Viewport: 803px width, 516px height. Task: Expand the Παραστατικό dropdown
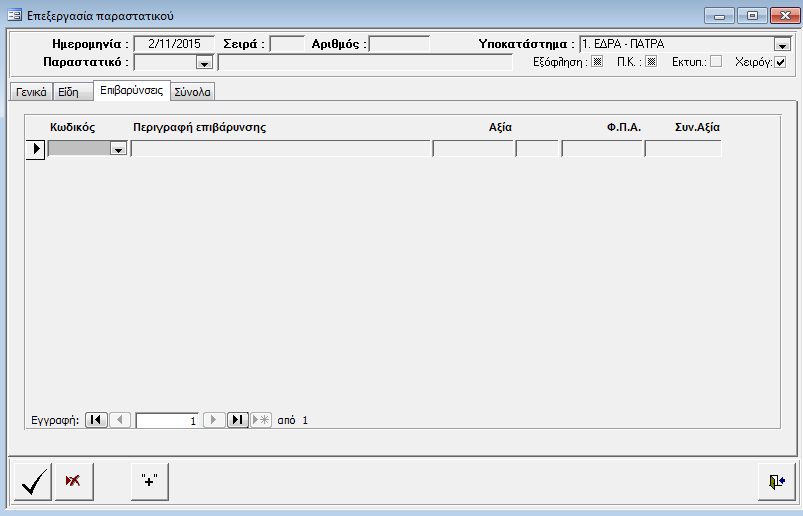click(204, 63)
